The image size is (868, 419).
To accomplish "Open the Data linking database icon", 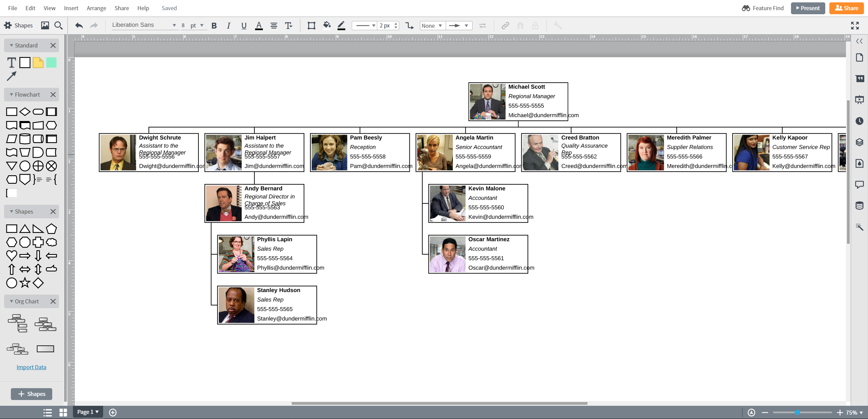I will tap(859, 205).
